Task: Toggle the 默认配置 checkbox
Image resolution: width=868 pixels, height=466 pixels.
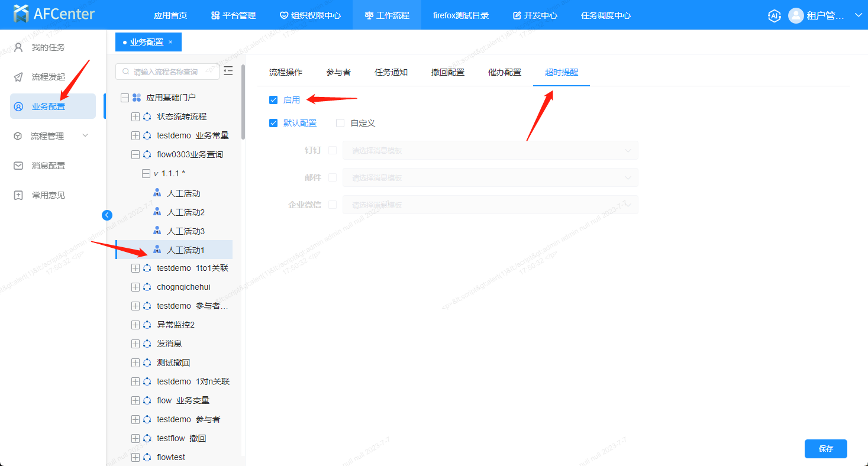Action: point(273,123)
